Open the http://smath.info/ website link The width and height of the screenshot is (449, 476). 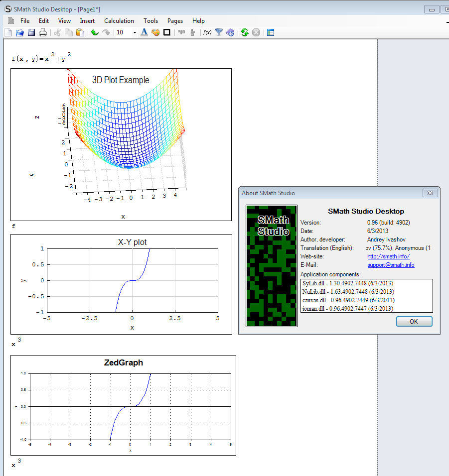click(x=388, y=256)
